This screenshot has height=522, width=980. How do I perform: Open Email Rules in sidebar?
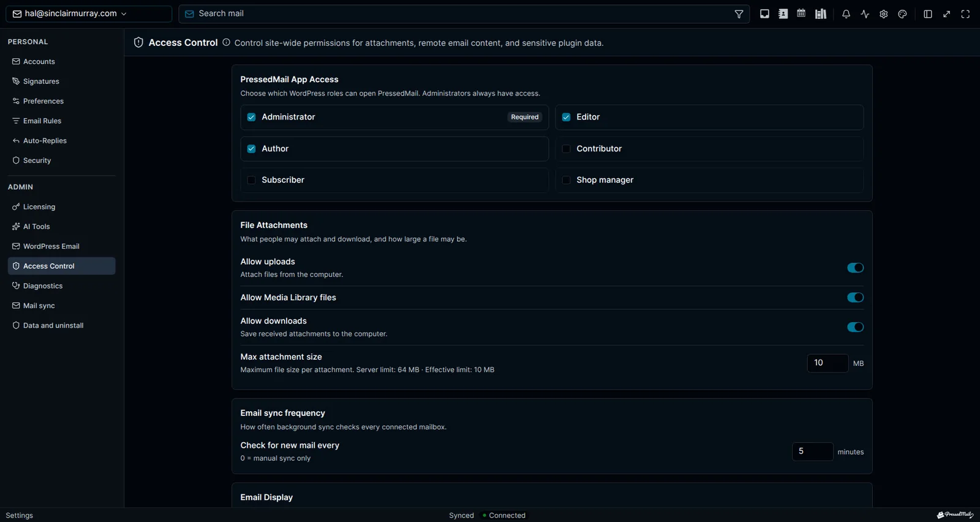tap(61, 121)
